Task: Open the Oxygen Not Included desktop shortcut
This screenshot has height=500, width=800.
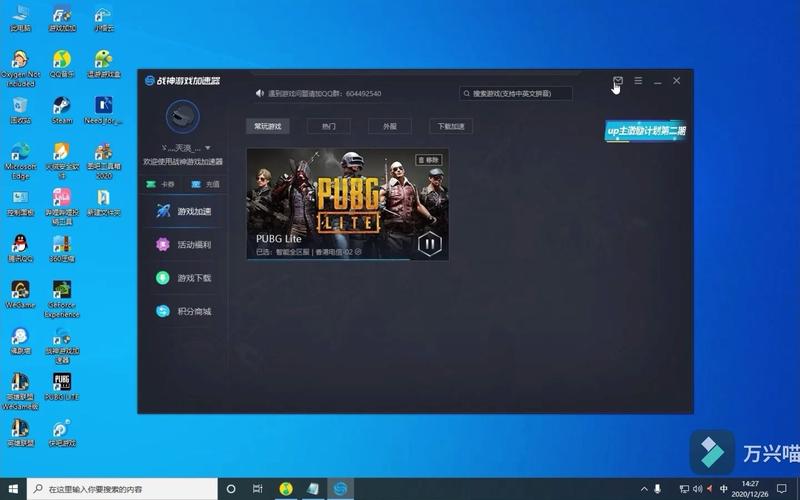Action: (20, 68)
